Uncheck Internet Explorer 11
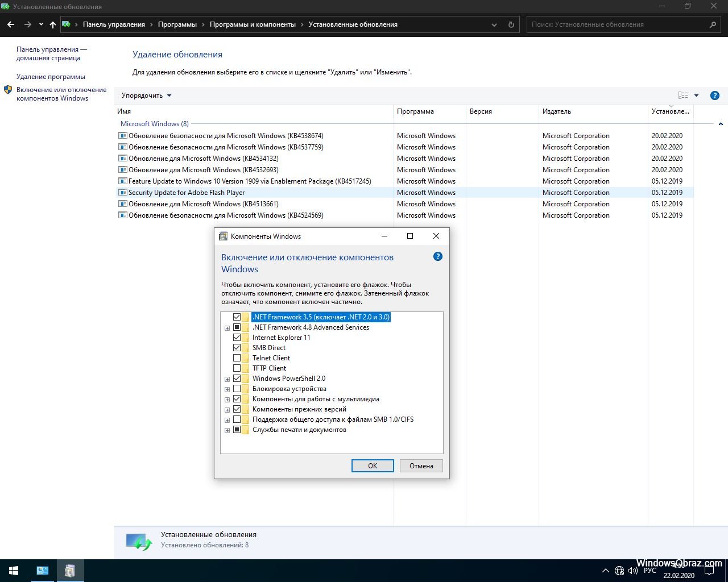 [x=237, y=338]
